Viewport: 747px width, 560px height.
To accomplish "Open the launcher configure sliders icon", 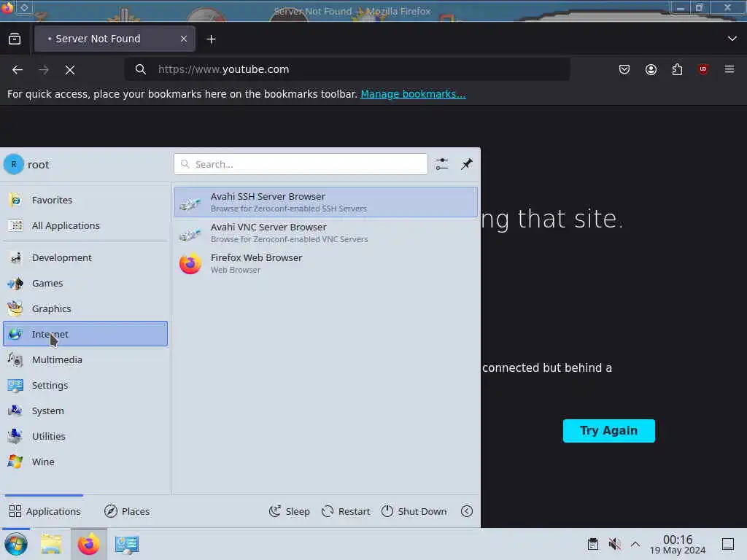I will (x=441, y=164).
